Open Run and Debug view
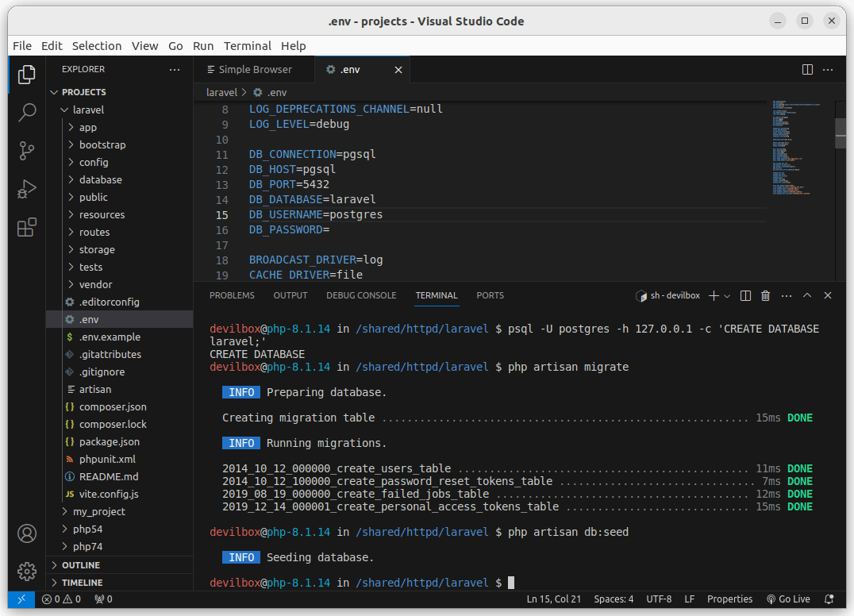This screenshot has height=616, width=854. tap(27, 189)
